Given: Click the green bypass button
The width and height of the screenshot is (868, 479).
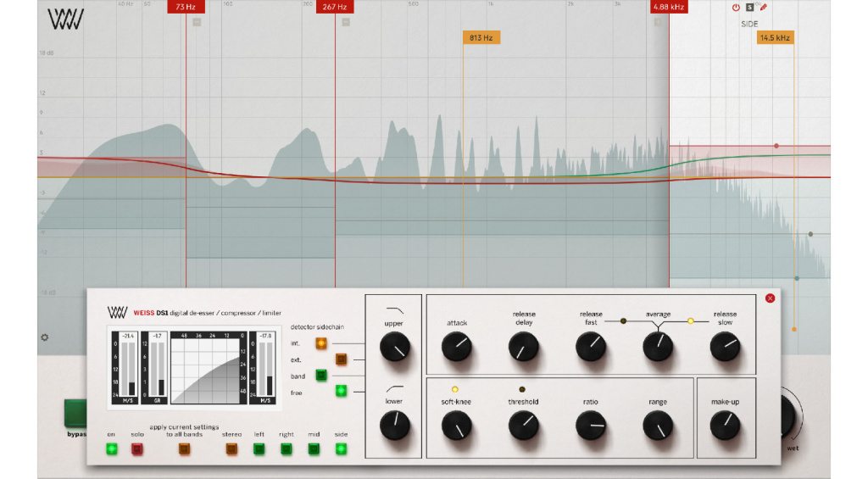Looking at the screenshot, I should tap(75, 413).
